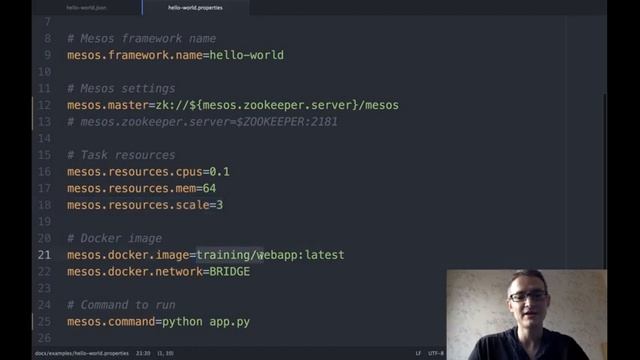Click the key 'mesos.docker.network'
Image resolution: width=640 pixels, height=360 pixels.
pos(135,272)
